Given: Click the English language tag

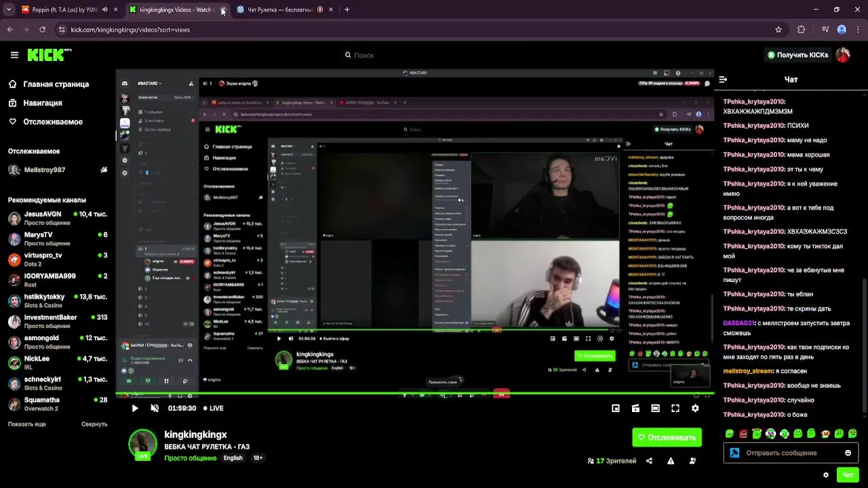Looking at the screenshot, I should click(x=233, y=458).
